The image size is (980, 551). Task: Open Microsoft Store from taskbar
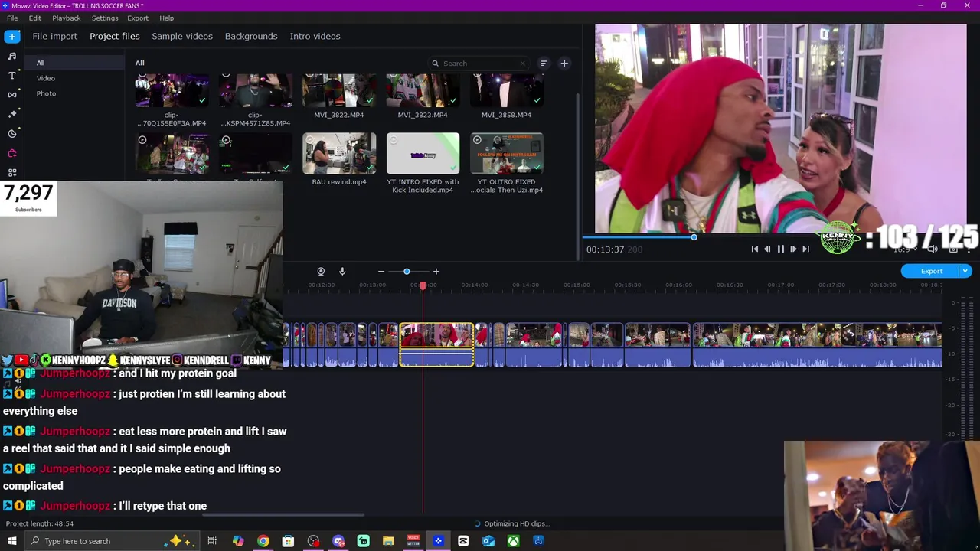[x=288, y=541]
